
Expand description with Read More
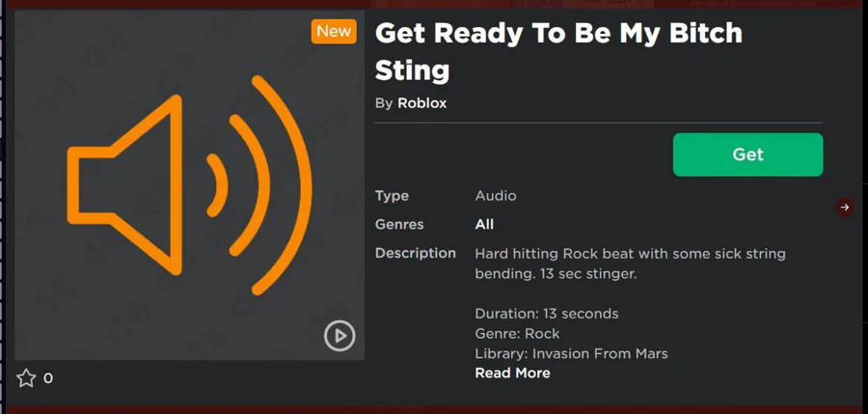click(513, 373)
